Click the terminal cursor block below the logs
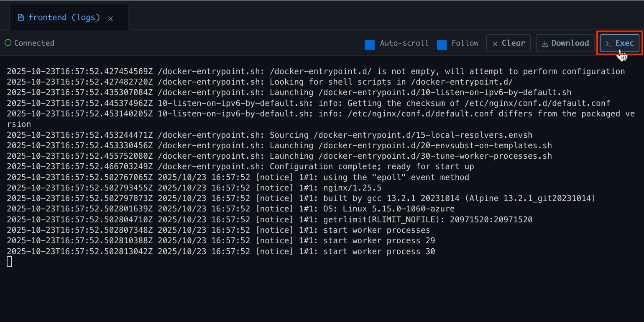644x322 pixels. pos(9,262)
